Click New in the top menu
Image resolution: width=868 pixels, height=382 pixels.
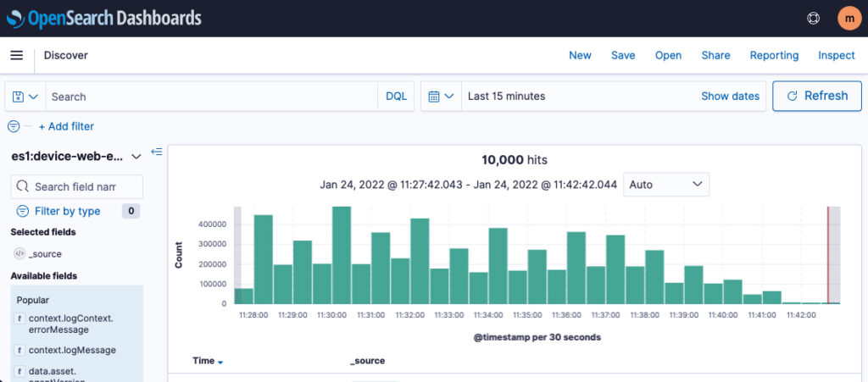(x=580, y=55)
